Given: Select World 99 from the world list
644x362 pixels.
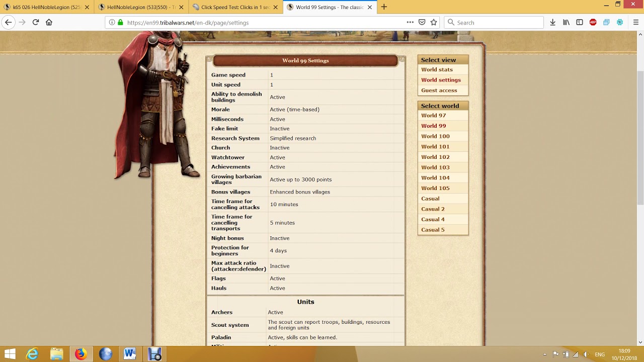Looking at the screenshot, I should point(433,126).
